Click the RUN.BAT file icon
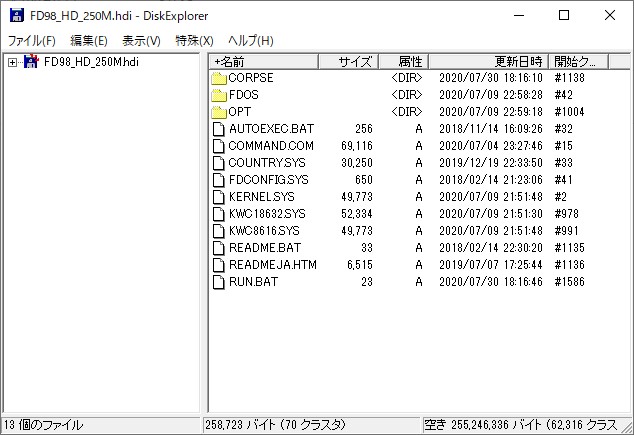Image resolution: width=634 pixels, height=435 pixels. tap(219, 282)
